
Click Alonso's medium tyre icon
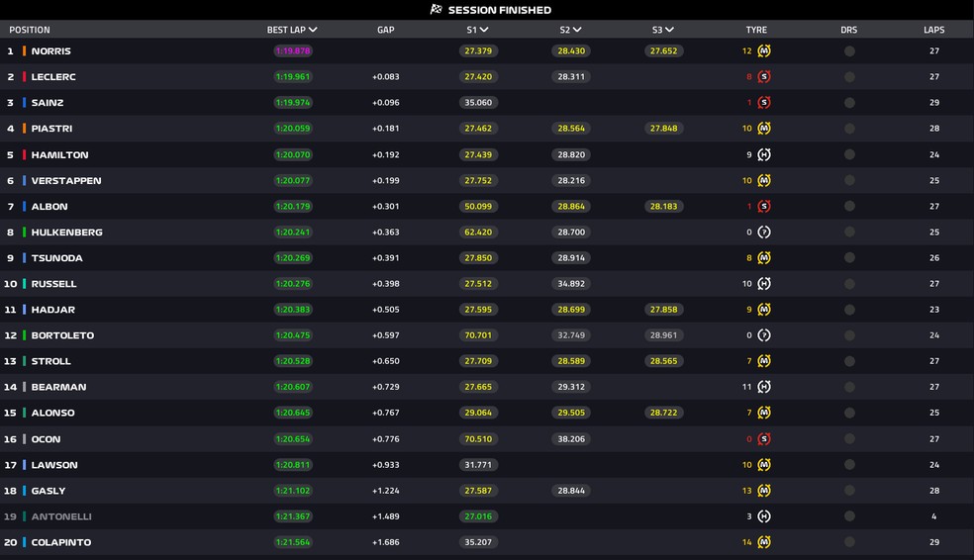tap(764, 413)
